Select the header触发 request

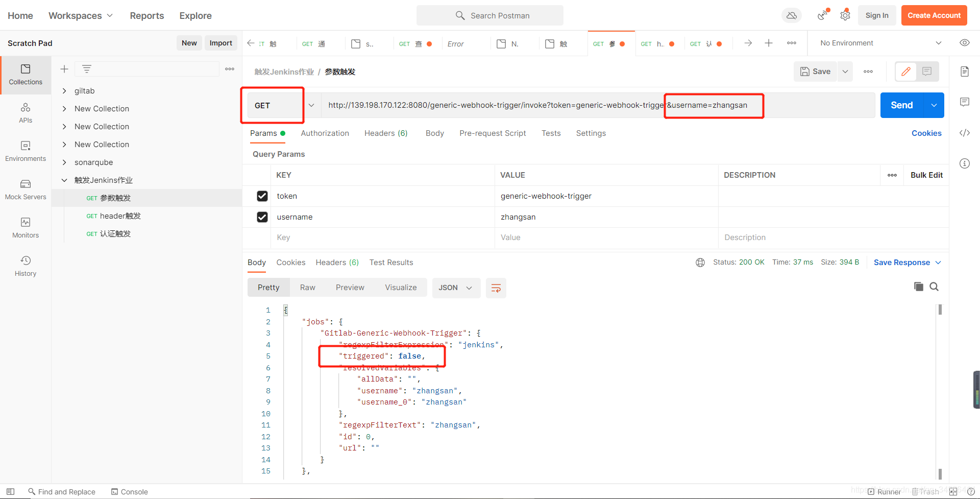pyautogui.click(x=120, y=216)
